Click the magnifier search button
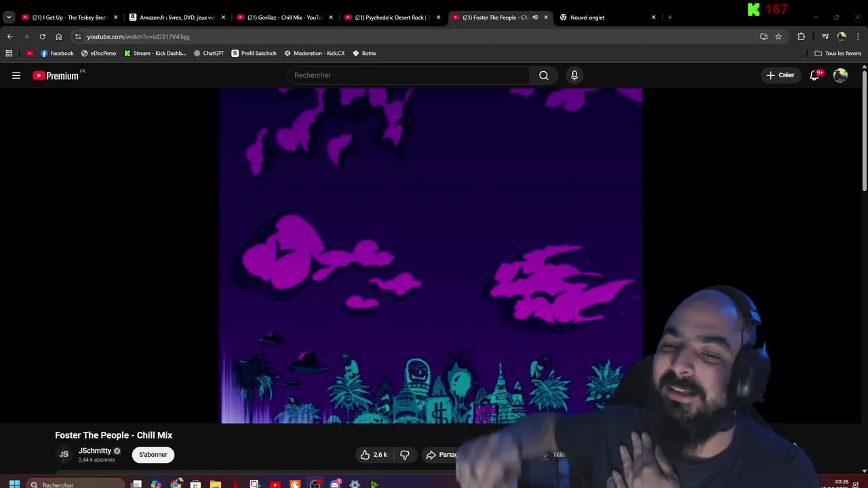This screenshot has height=488, width=868. click(544, 75)
